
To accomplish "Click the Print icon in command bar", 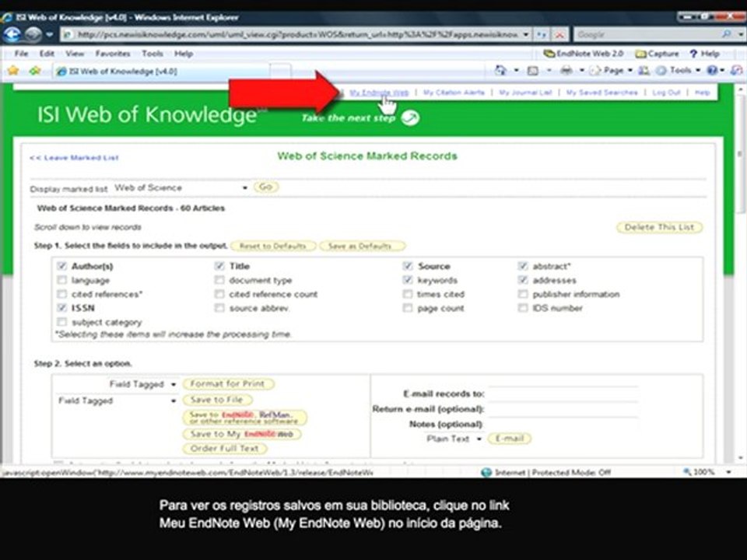I will (566, 71).
